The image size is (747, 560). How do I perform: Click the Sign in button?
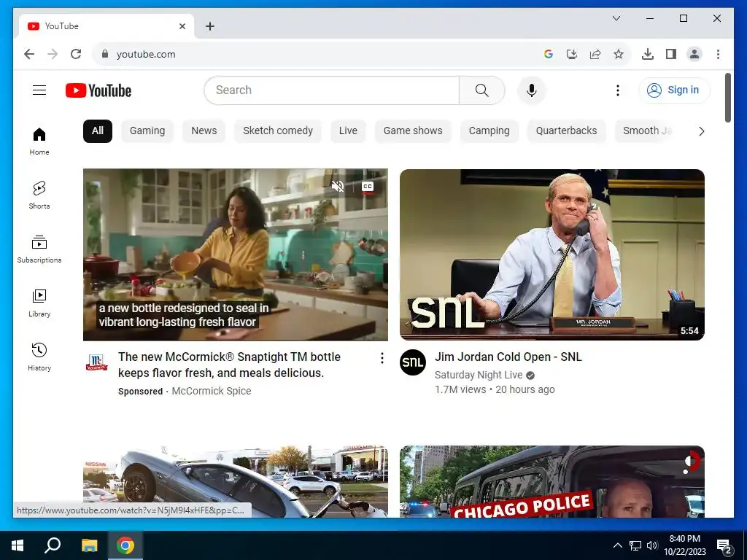[x=673, y=90]
